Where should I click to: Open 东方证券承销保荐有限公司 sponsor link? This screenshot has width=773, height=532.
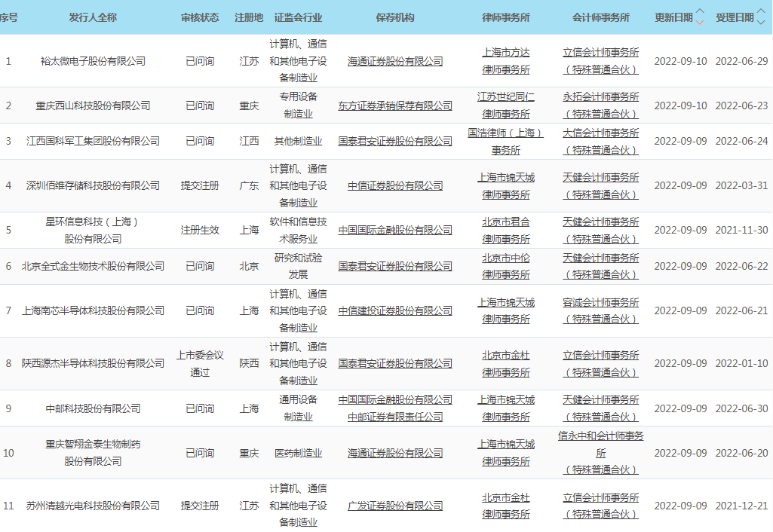coord(395,106)
